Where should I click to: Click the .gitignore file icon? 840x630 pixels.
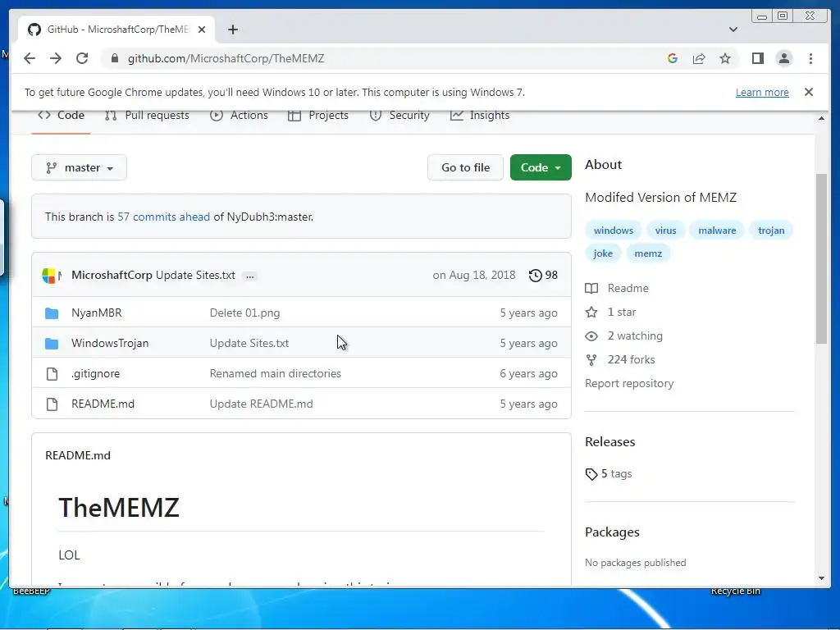[x=52, y=374]
